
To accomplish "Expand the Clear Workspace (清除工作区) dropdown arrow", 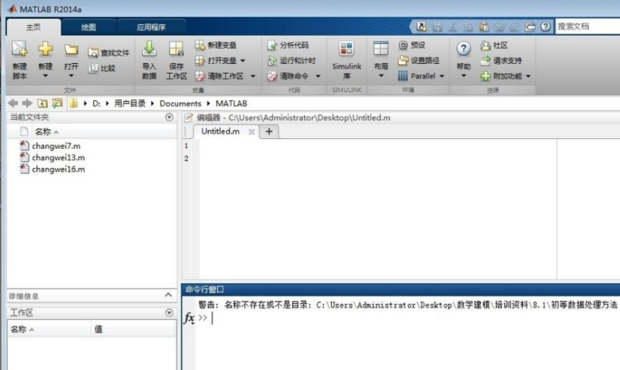I will point(253,76).
